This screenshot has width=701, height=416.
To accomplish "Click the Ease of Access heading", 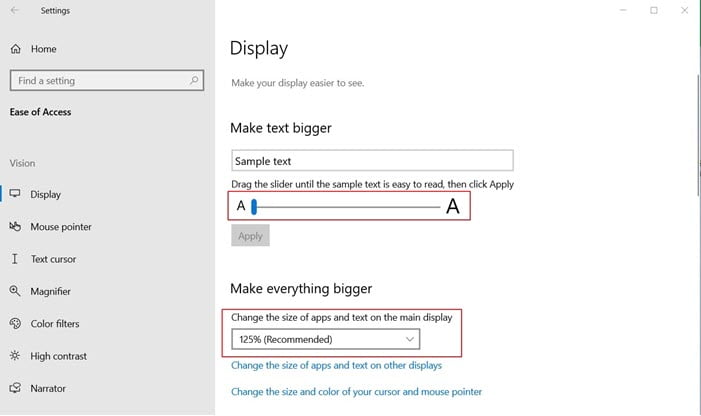I will pos(40,112).
